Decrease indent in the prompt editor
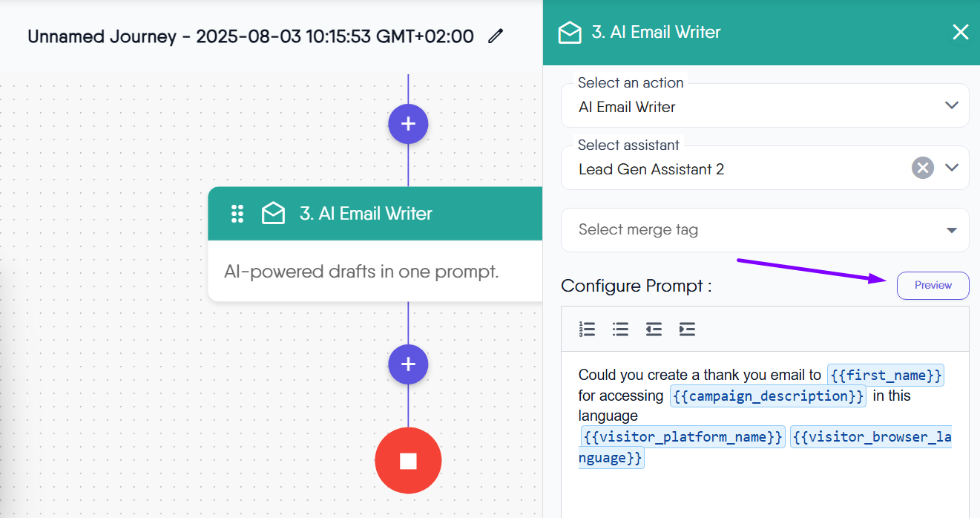 pyautogui.click(x=654, y=330)
